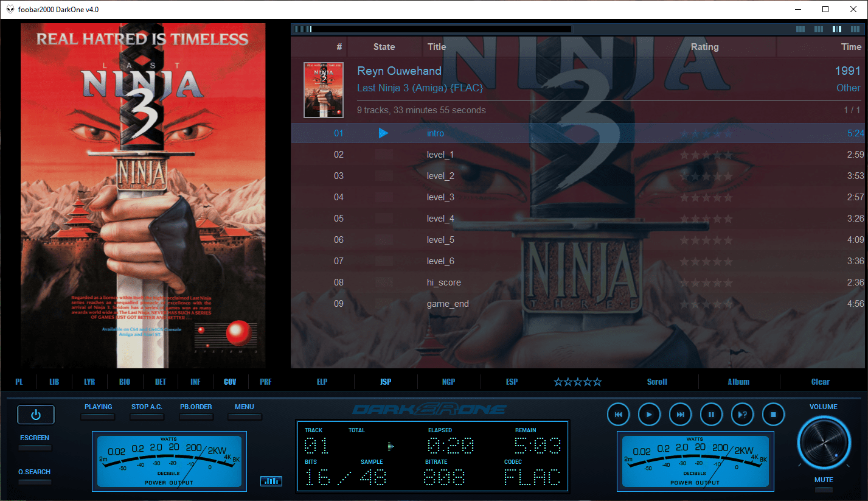Select track hi_score
The width and height of the screenshot is (868, 501).
(577, 282)
